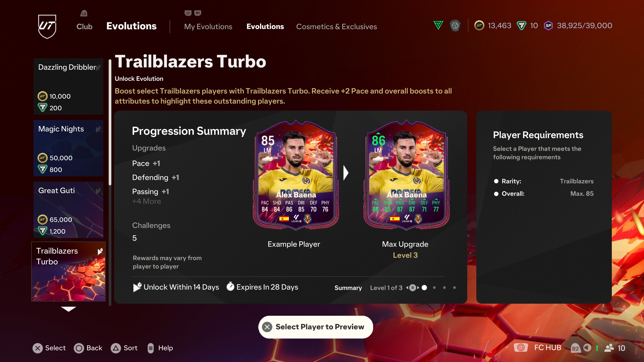
Task: Select the Unlock Within 14 Days play icon
Action: coord(137,287)
